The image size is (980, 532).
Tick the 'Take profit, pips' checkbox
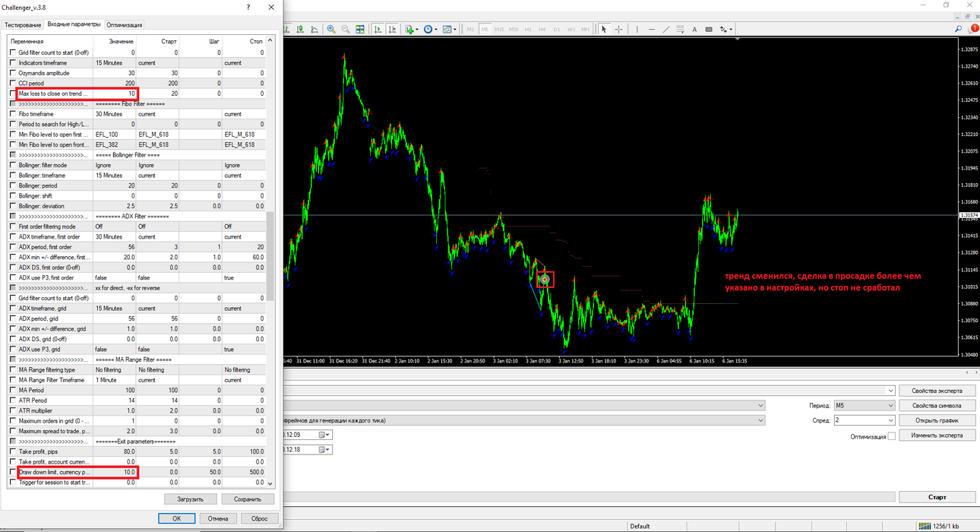[x=12, y=451]
